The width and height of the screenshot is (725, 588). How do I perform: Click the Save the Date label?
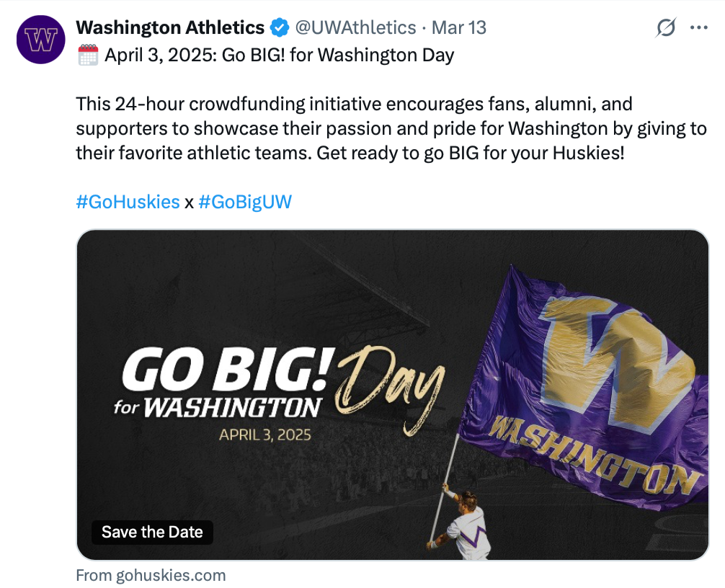click(152, 532)
